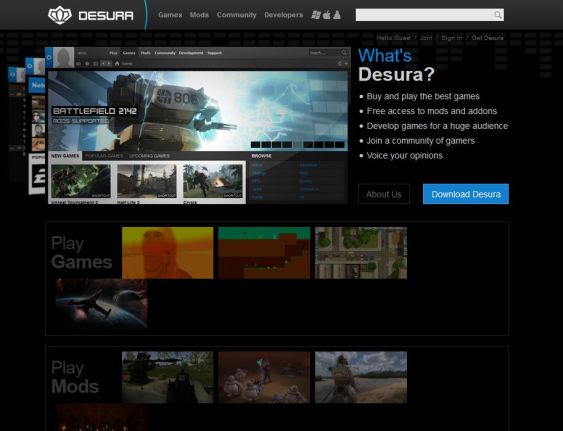This screenshot has width=563, height=431.
Task: Open the soldier shooter mod thumbnail
Action: (168, 377)
